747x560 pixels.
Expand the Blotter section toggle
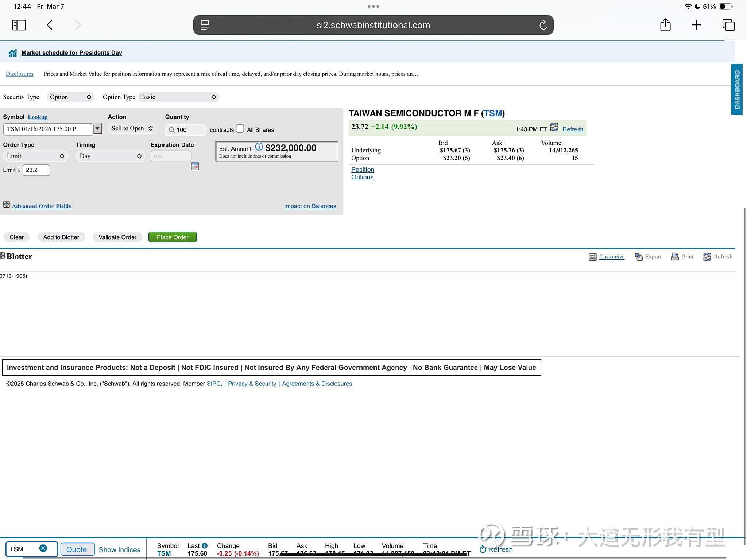click(x=2, y=256)
